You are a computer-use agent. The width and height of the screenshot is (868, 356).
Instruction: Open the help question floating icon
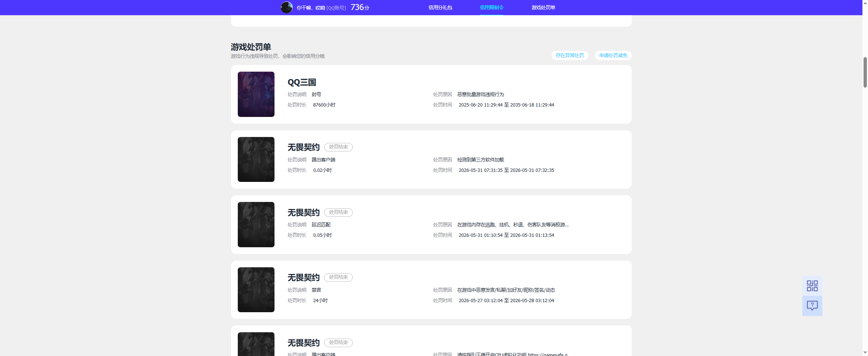812,306
